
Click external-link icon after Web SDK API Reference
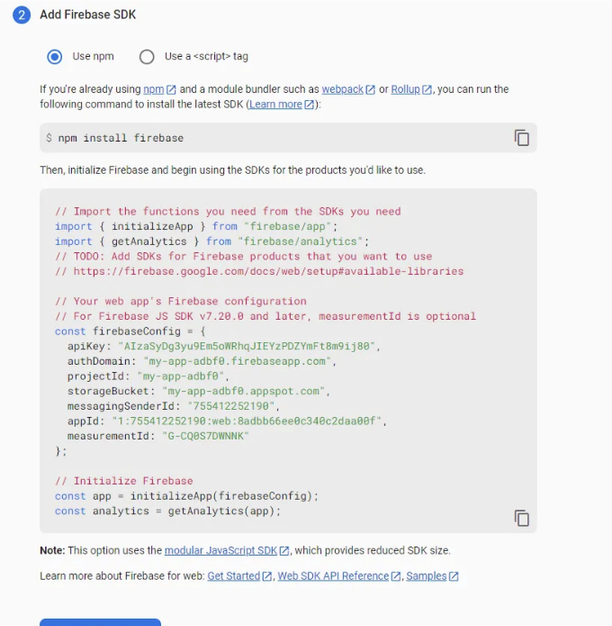[x=396, y=576]
